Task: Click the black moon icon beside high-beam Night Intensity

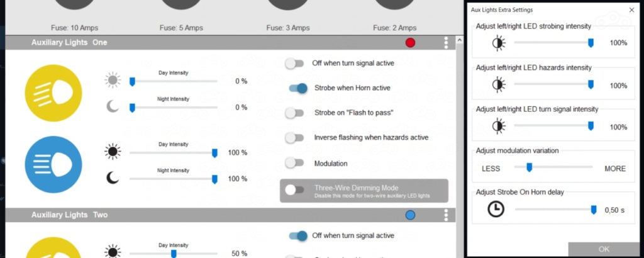Action: point(113,179)
